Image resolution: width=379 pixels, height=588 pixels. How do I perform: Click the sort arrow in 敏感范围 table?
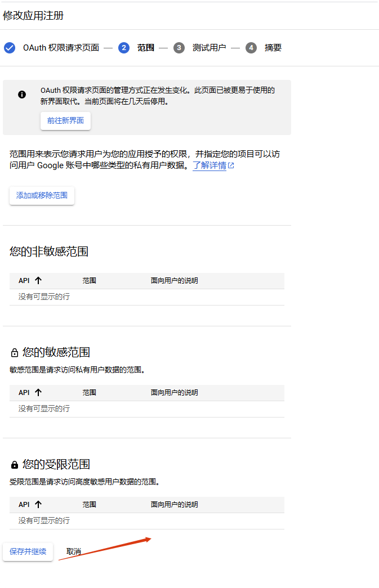click(38, 393)
